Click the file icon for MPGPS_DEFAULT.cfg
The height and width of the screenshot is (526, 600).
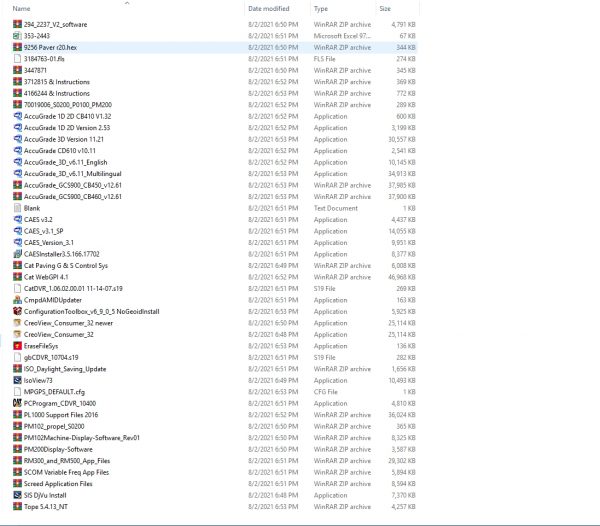point(17,391)
